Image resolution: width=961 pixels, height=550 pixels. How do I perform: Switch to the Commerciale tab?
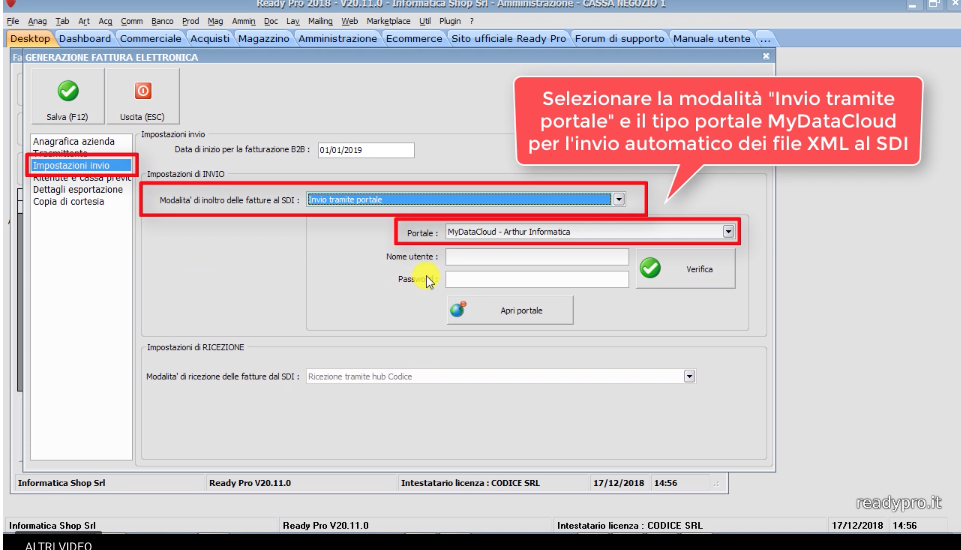[x=151, y=38]
